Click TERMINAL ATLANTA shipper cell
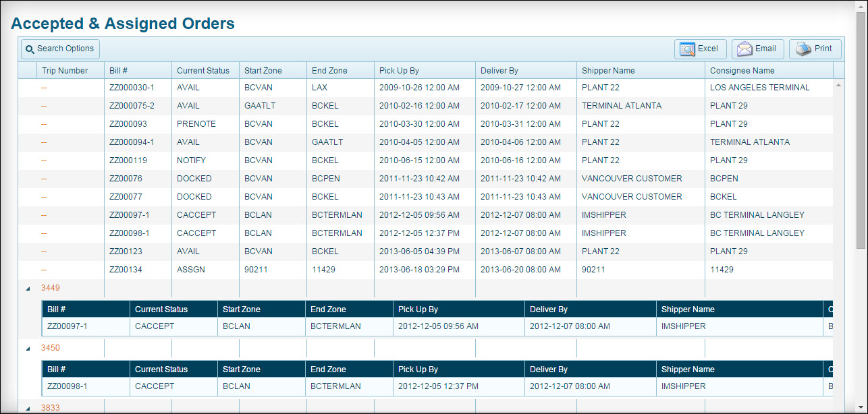 coord(622,106)
